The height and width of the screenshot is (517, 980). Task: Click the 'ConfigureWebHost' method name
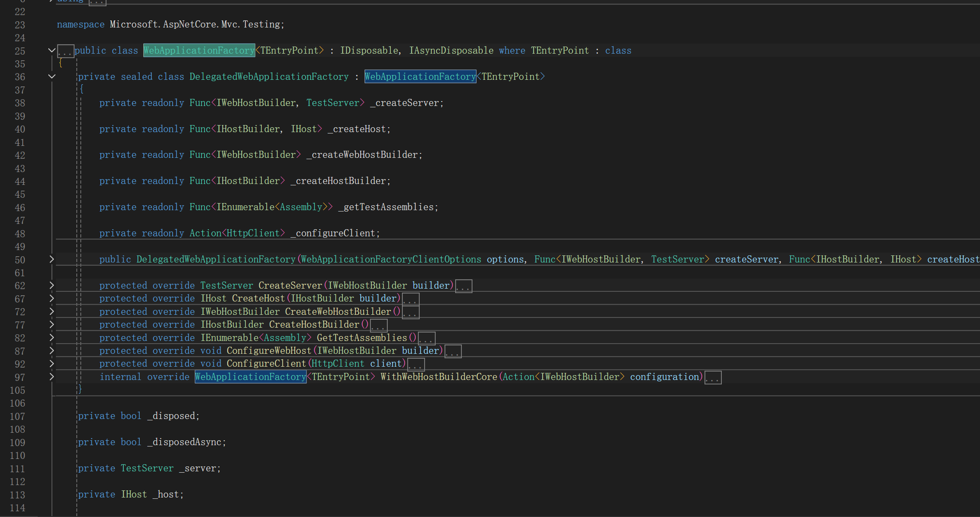pos(269,351)
